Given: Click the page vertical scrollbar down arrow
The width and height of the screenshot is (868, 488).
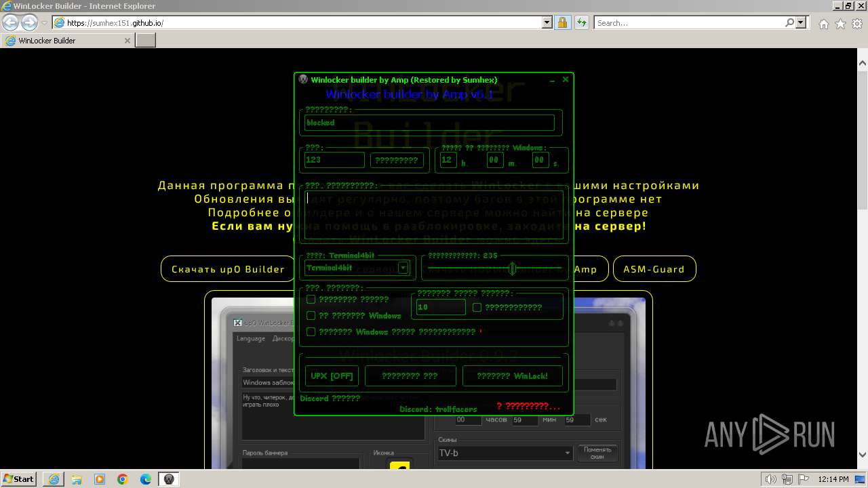Looking at the screenshot, I should point(863,455).
